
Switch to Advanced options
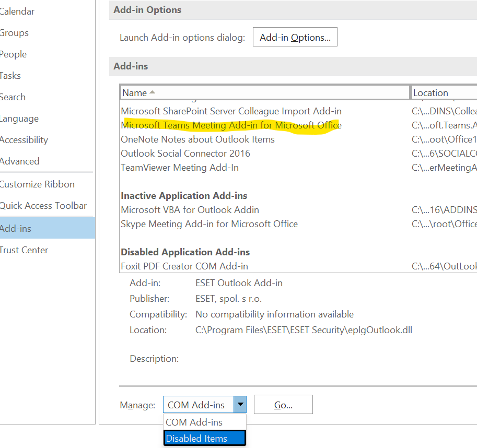point(19,161)
